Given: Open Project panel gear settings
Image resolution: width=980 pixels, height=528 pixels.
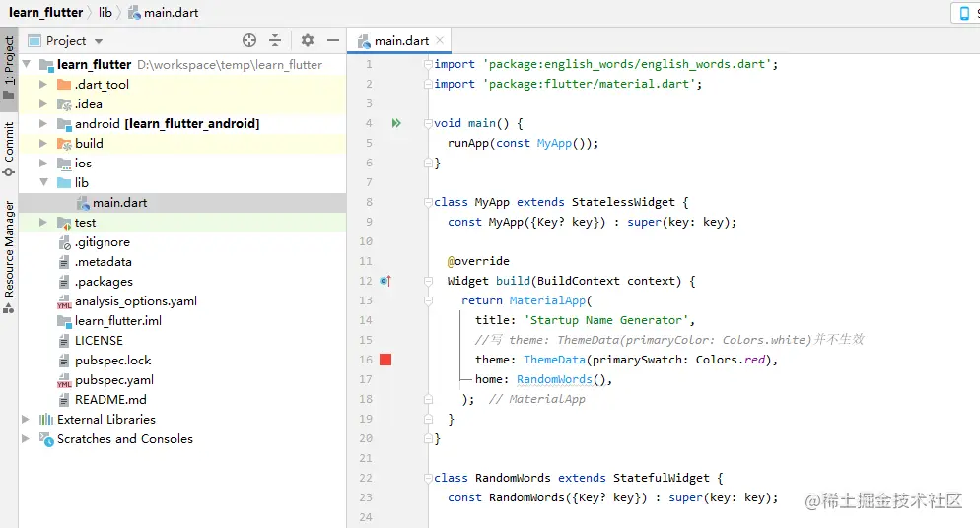Looking at the screenshot, I should pos(308,40).
